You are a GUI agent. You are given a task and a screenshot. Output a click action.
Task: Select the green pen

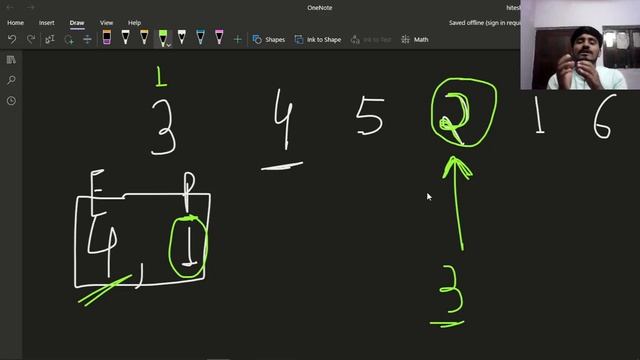(162, 38)
